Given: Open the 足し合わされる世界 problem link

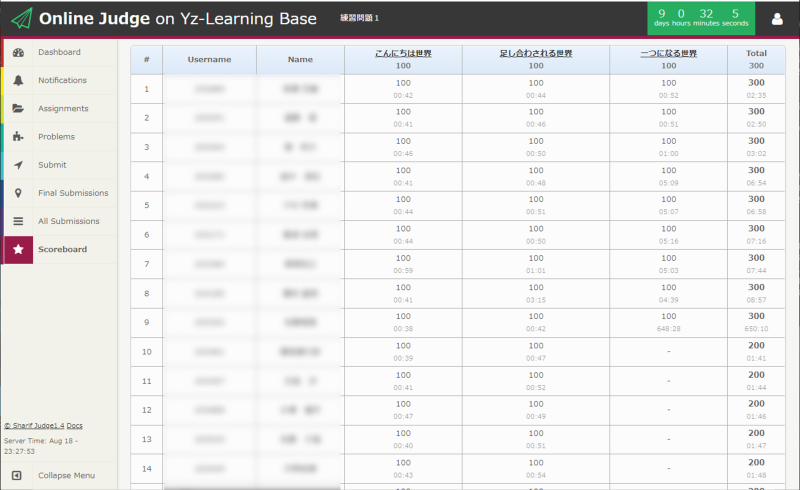Looking at the screenshot, I should click(x=535, y=53).
